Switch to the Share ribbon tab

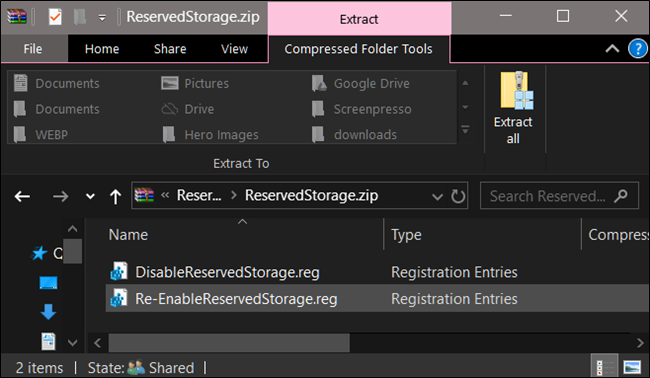(x=170, y=49)
